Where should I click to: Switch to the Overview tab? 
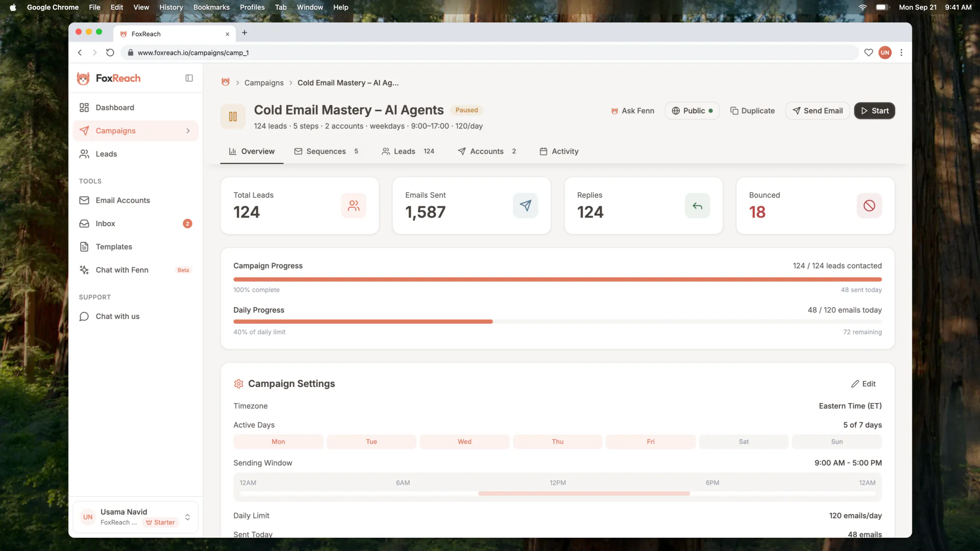point(252,152)
